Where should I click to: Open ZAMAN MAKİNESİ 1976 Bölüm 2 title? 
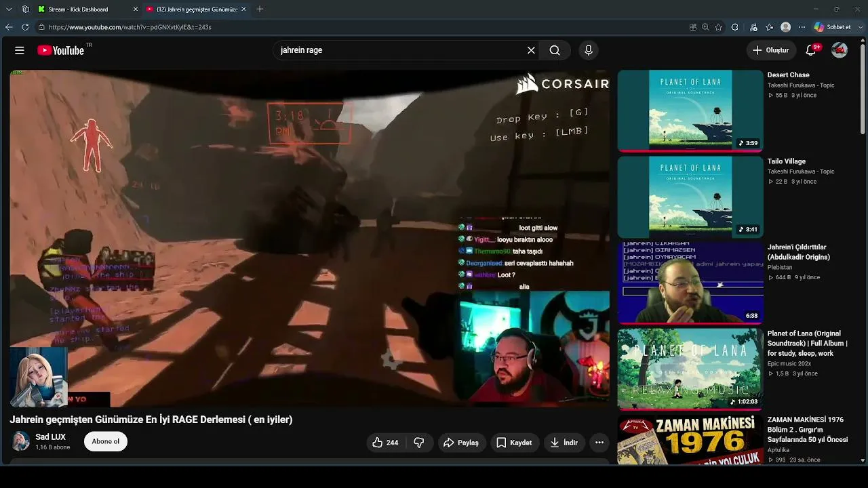coord(808,430)
